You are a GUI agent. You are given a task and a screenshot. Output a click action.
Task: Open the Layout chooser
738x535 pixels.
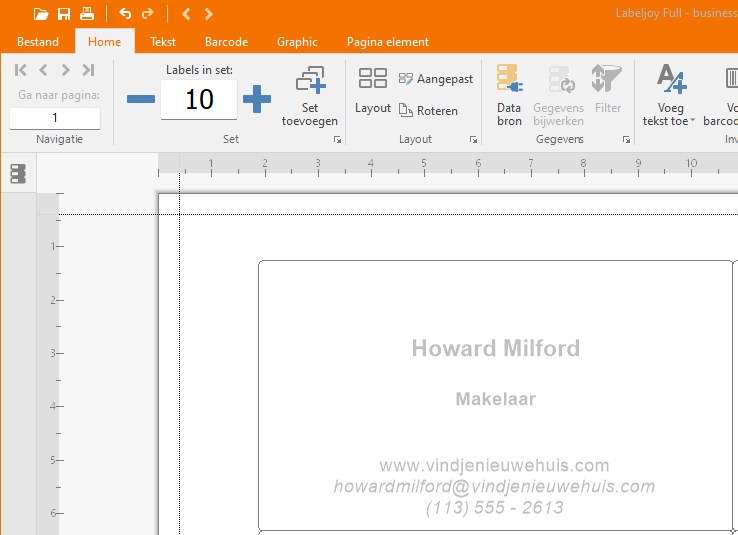373,90
